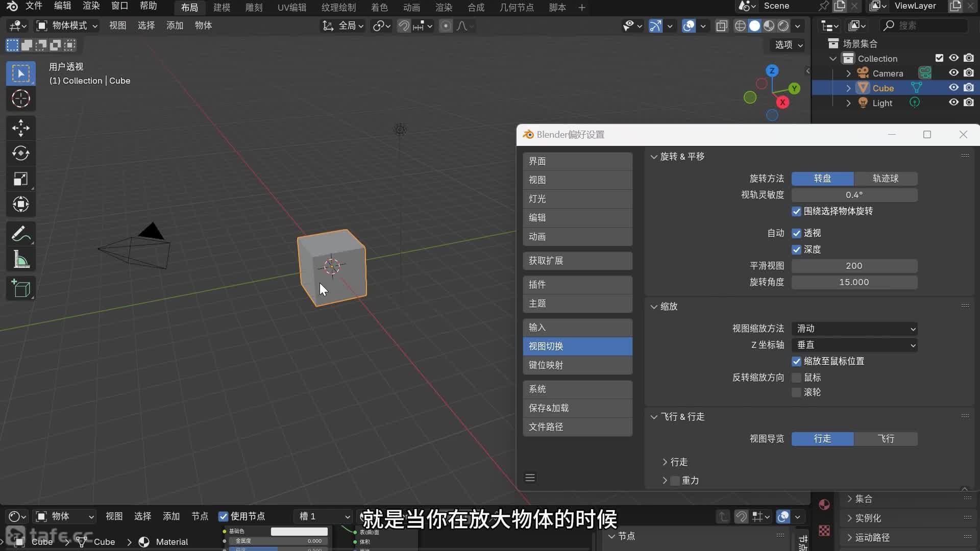Toggle auto 深度 checkbox
Screen dimensions: 980x551
click(796, 249)
